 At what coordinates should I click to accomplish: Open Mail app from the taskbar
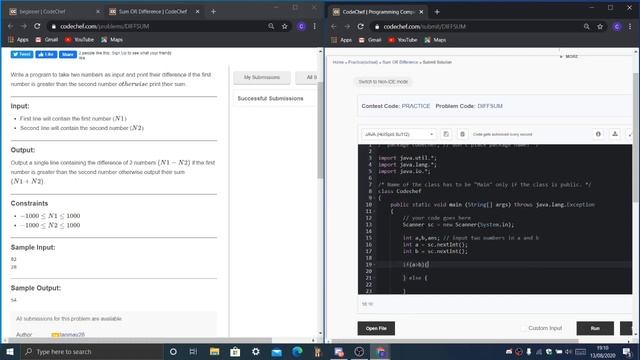pos(276,351)
